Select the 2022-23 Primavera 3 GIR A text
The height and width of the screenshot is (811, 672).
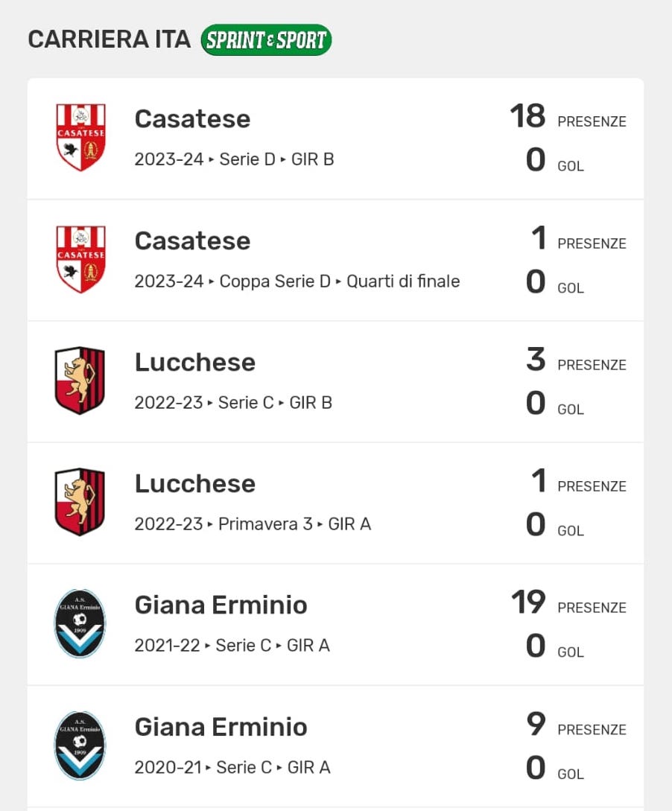tap(253, 524)
